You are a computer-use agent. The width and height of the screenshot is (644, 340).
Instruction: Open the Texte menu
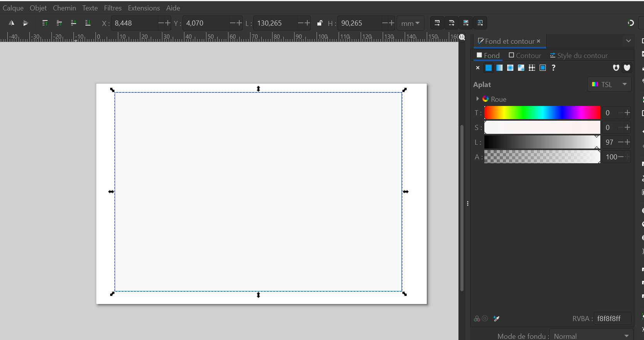[x=90, y=8]
